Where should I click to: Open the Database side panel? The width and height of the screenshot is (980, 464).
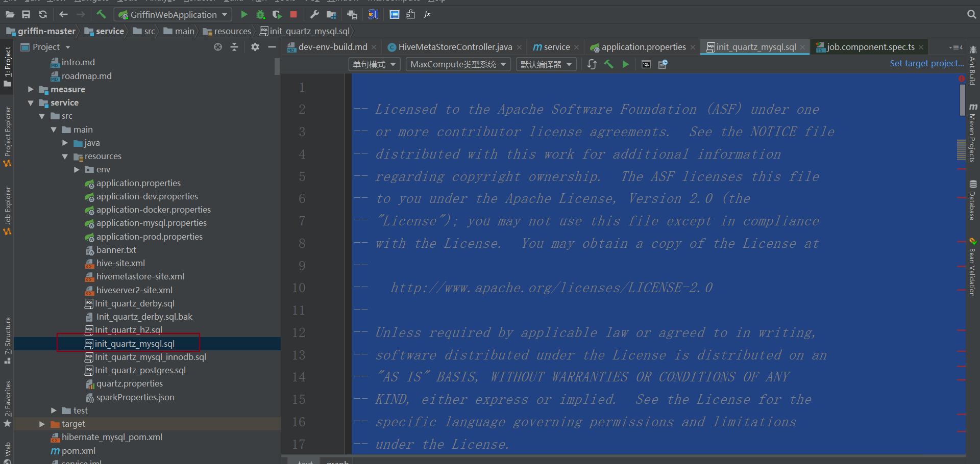pyautogui.click(x=973, y=200)
